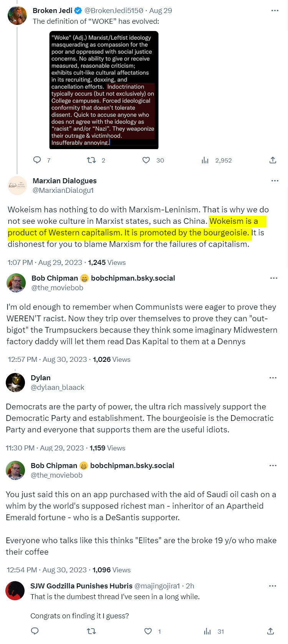Open more options on Dylan's tweet
The width and height of the screenshot is (288, 644).
click(273, 378)
